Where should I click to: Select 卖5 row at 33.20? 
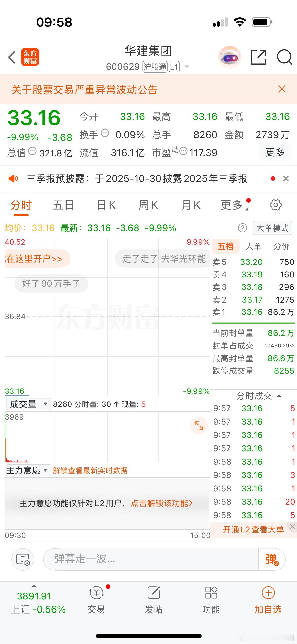pyautogui.click(x=253, y=262)
